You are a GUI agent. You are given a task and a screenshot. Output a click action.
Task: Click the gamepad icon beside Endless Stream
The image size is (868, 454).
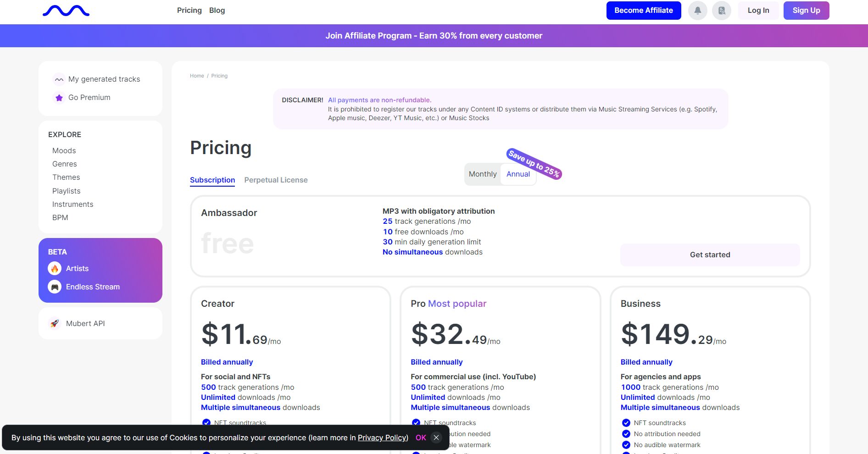coord(55,287)
